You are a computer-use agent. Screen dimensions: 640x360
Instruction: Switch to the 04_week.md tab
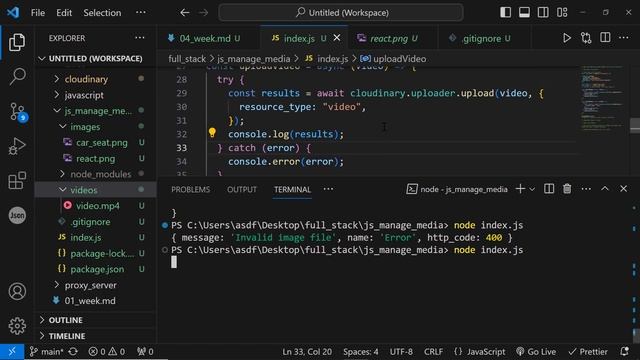pyautogui.click(x=204, y=38)
